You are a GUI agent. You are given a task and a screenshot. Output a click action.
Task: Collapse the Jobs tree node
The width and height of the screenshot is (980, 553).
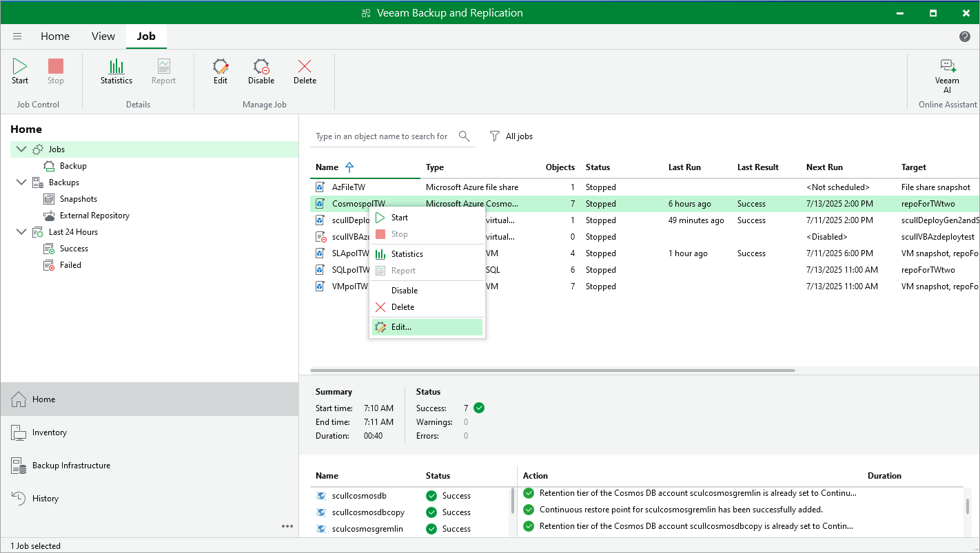21,149
